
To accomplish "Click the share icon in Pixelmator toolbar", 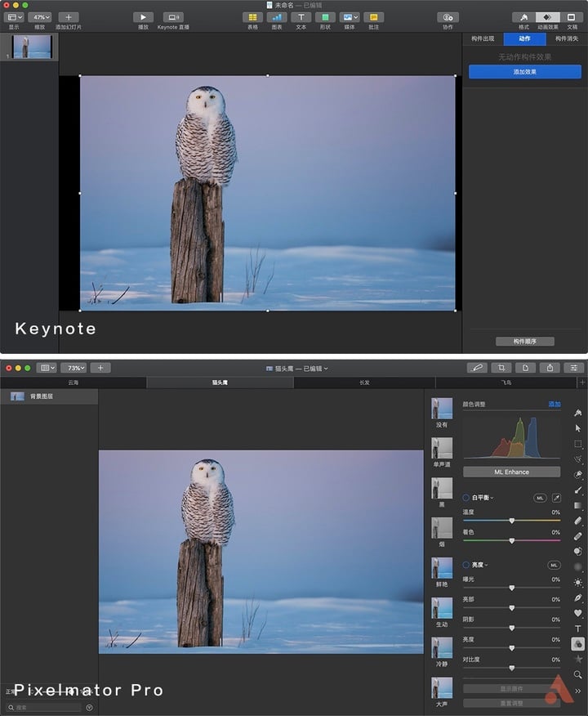I will (550, 368).
